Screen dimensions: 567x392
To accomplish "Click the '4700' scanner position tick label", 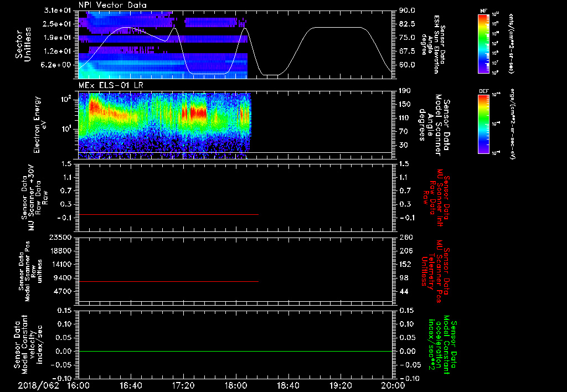I will [x=63, y=291].
